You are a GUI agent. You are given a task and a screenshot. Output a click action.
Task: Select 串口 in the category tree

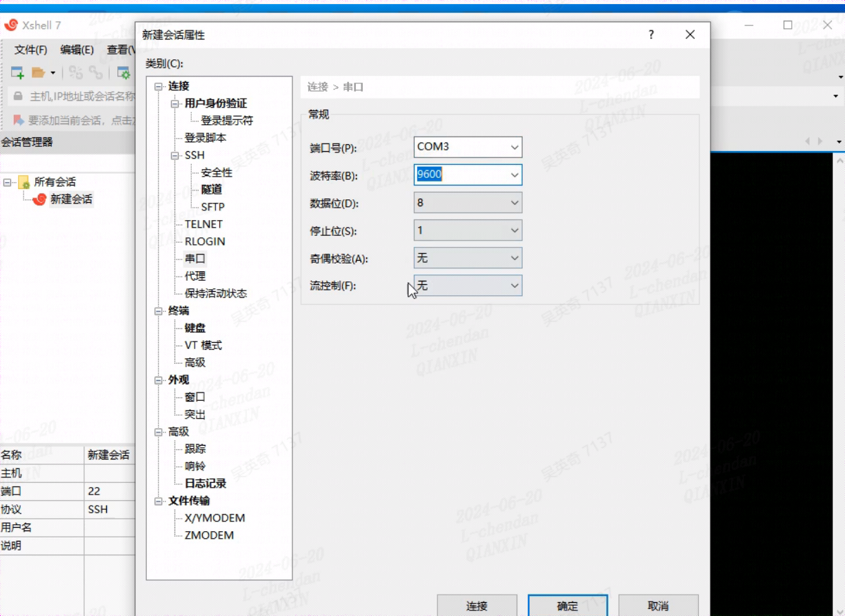pyautogui.click(x=195, y=259)
